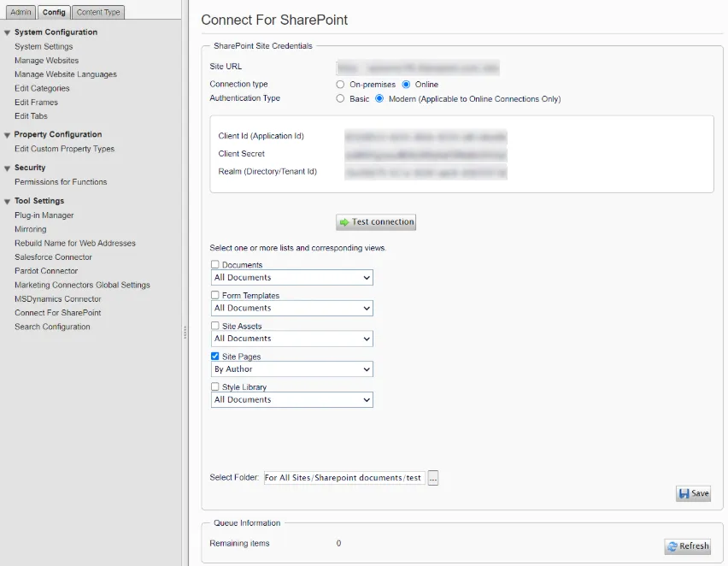Select Connect For SharePoint in sidebar
728x566 pixels.
[58, 313]
